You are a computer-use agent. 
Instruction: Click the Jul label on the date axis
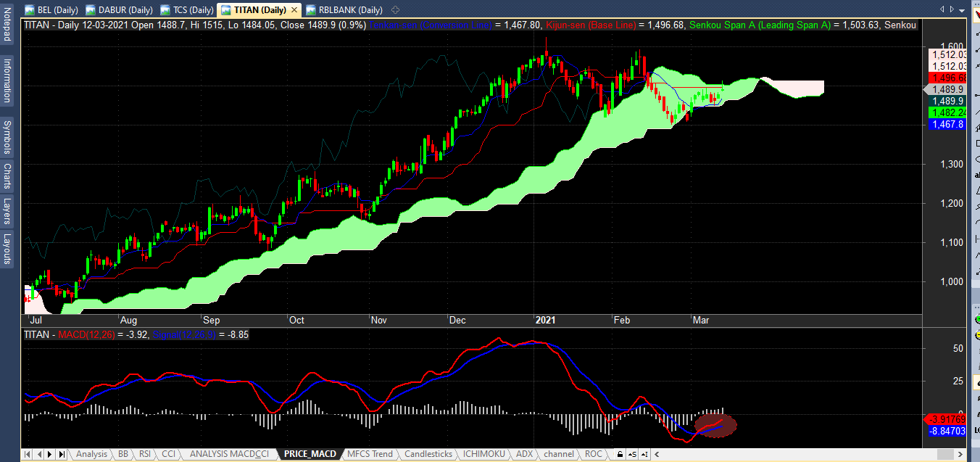click(35, 319)
